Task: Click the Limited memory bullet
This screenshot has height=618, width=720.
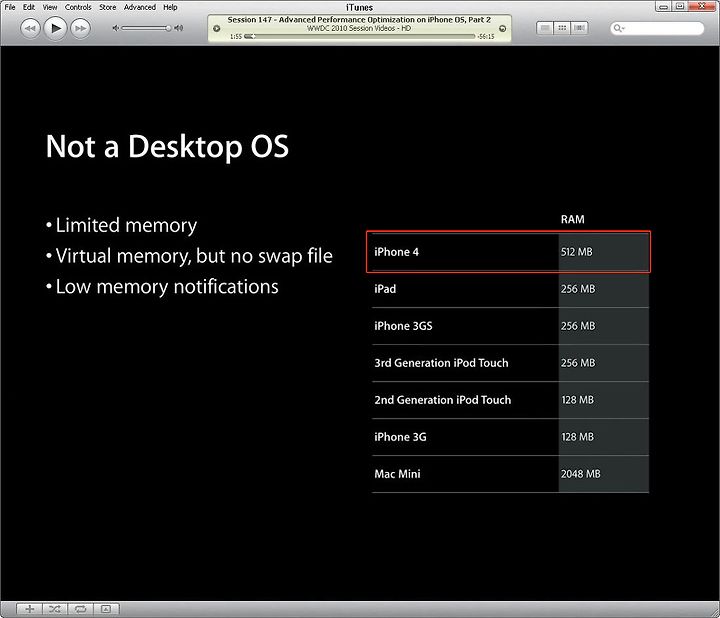Action: coord(122,225)
